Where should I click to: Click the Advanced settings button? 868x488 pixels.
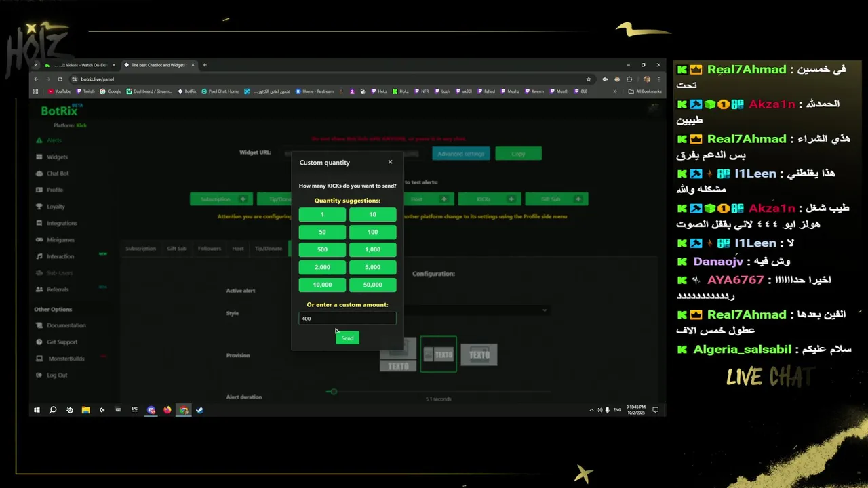coord(461,154)
